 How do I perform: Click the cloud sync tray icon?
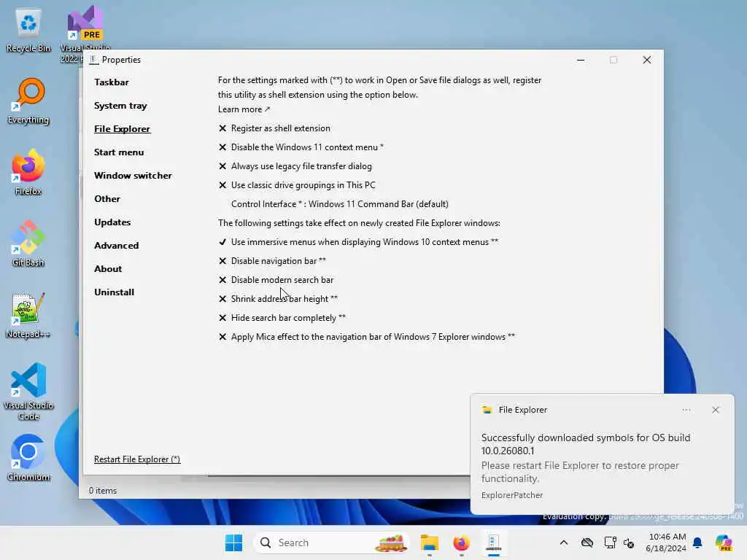click(587, 542)
